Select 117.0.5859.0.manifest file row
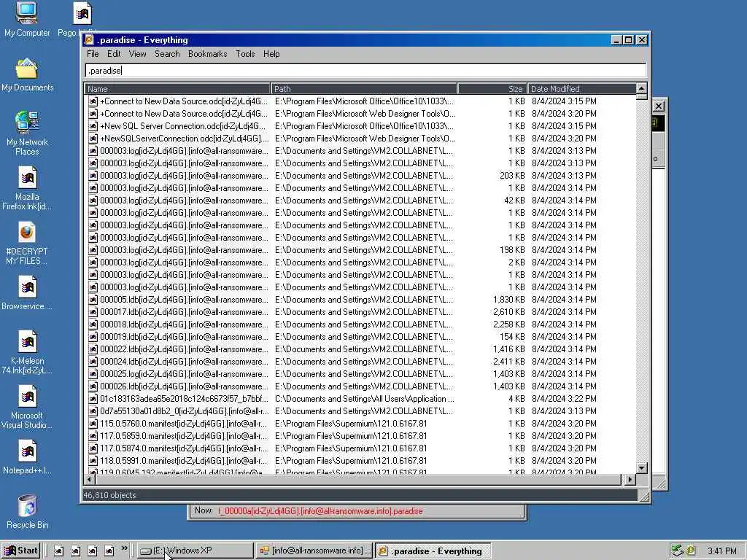747x560 pixels. (360, 436)
